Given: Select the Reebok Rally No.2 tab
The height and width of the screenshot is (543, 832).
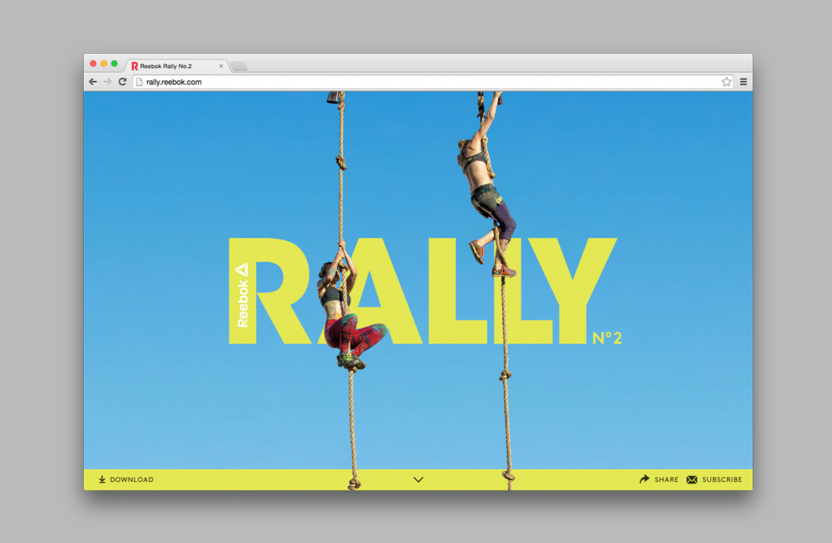Looking at the screenshot, I should click(177, 66).
